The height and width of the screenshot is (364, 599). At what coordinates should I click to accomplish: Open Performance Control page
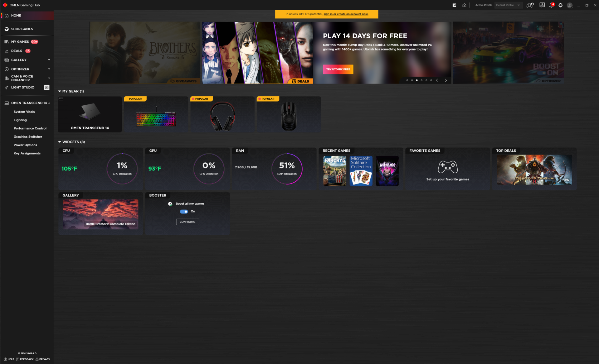30,128
